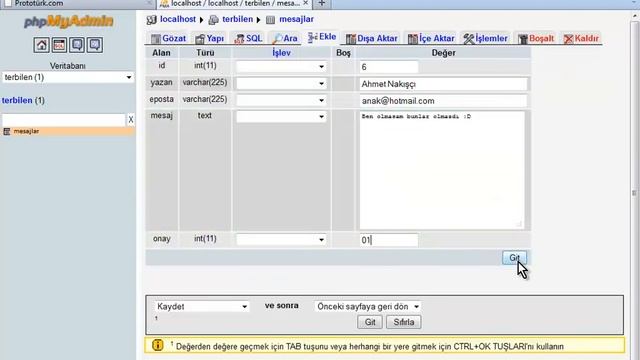Select the mesajlar table in sidebar

(27, 131)
